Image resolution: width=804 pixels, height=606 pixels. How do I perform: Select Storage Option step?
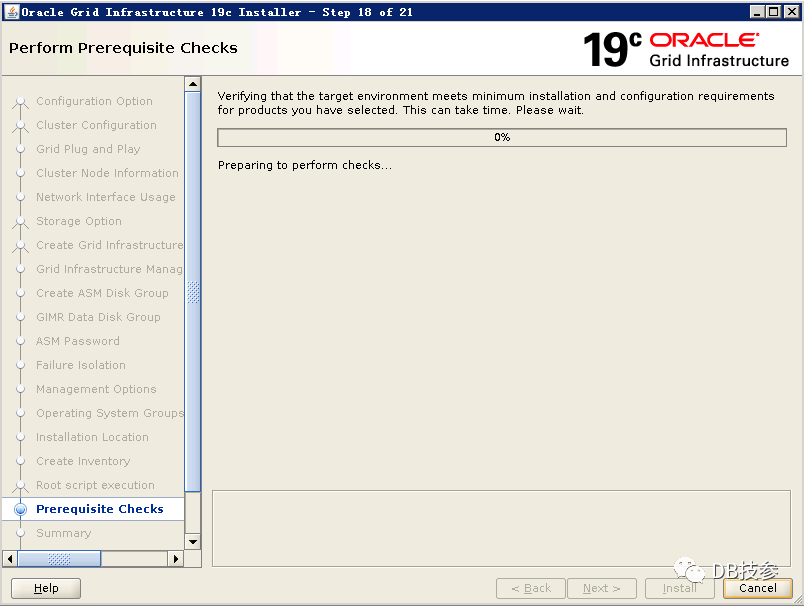[x=79, y=221]
